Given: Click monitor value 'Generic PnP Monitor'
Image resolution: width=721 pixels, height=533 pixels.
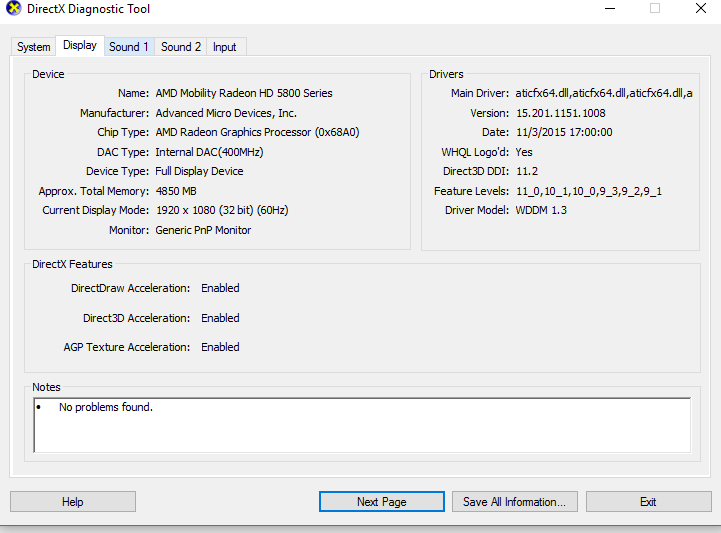Looking at the screenshot, I should (x=203, y=230).
